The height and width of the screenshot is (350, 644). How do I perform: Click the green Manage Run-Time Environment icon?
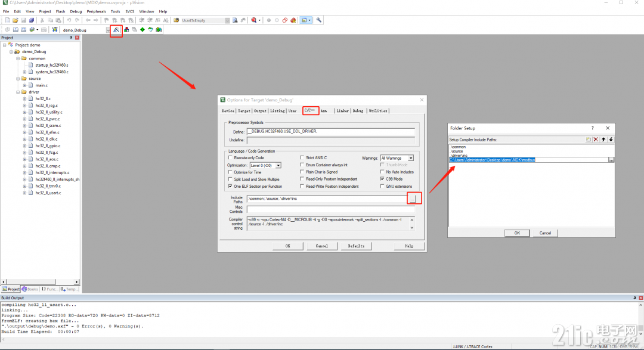(143, 30)
